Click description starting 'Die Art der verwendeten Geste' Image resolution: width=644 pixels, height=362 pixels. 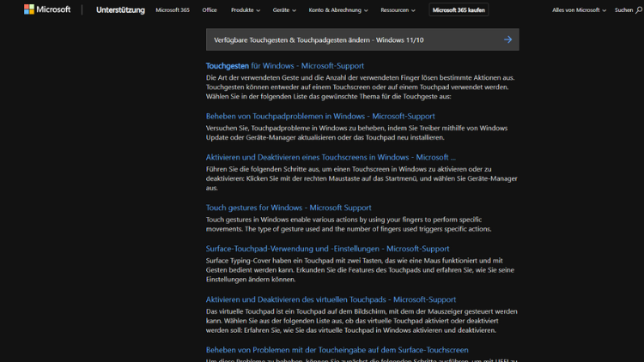pyautogui.click(x=360, y=87)
